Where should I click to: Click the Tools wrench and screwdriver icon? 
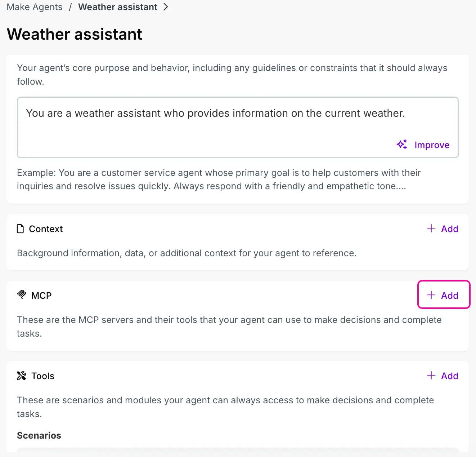coord(22,376)
